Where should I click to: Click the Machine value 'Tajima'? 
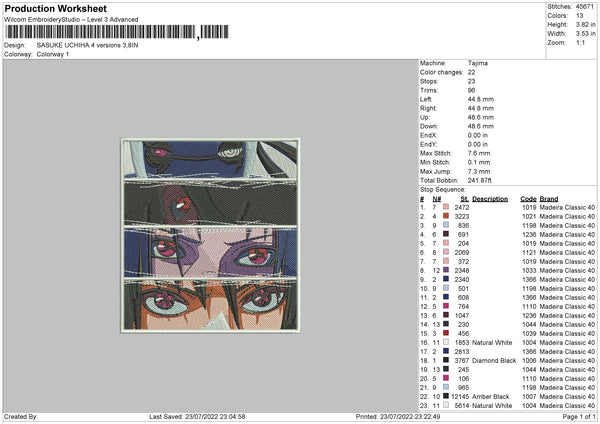tap(478, 63)
